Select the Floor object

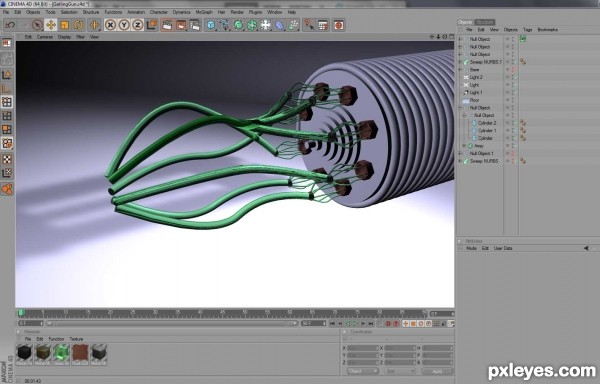point(474,100)
